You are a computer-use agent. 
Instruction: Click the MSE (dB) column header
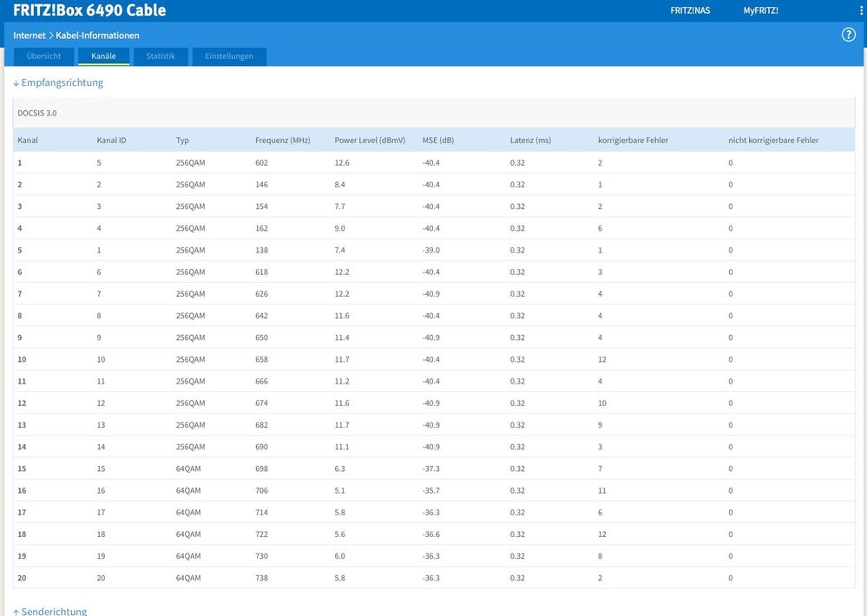click(x=438, y=141)
